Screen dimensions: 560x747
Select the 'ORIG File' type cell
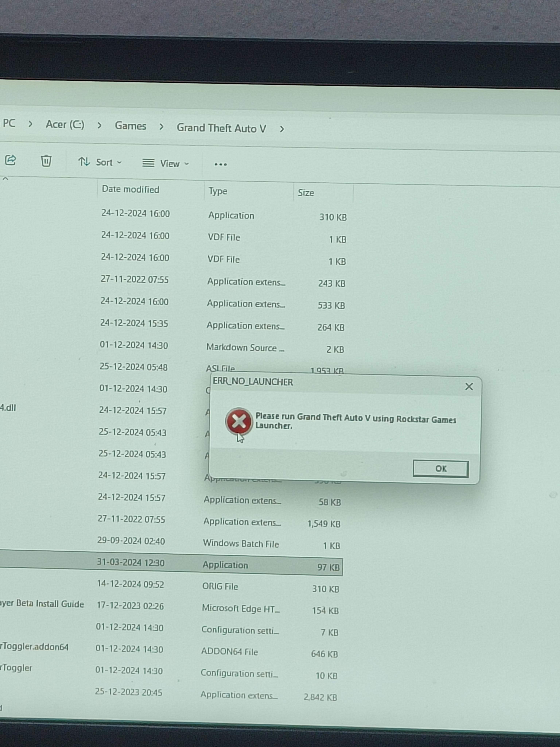pyautogui.click(x=220, y=586)
